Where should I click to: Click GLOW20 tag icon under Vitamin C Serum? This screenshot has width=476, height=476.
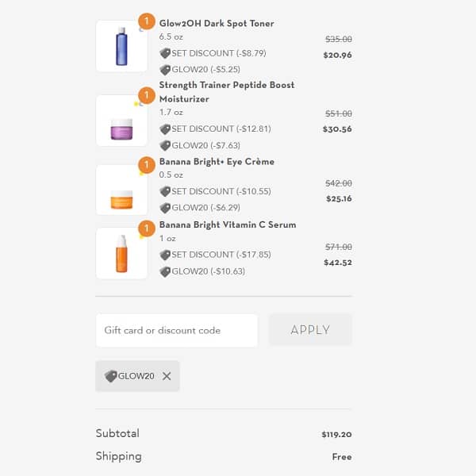coord(165,271)
